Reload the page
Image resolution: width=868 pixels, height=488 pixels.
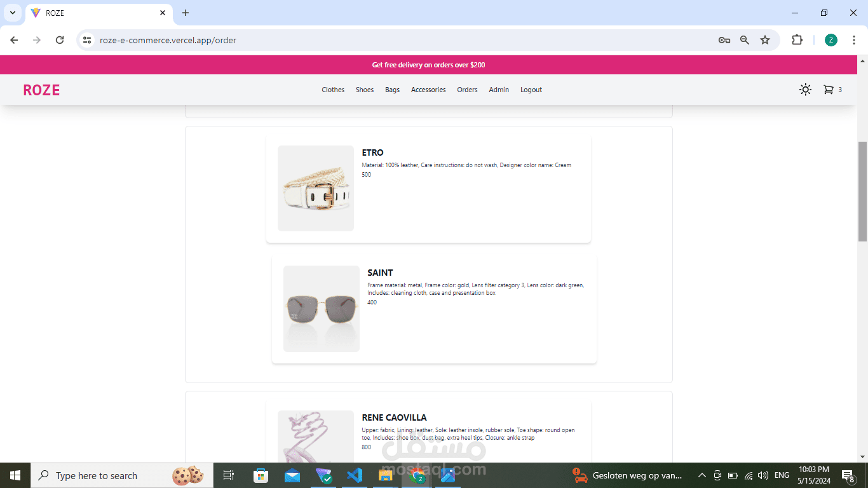coord(60,40)
